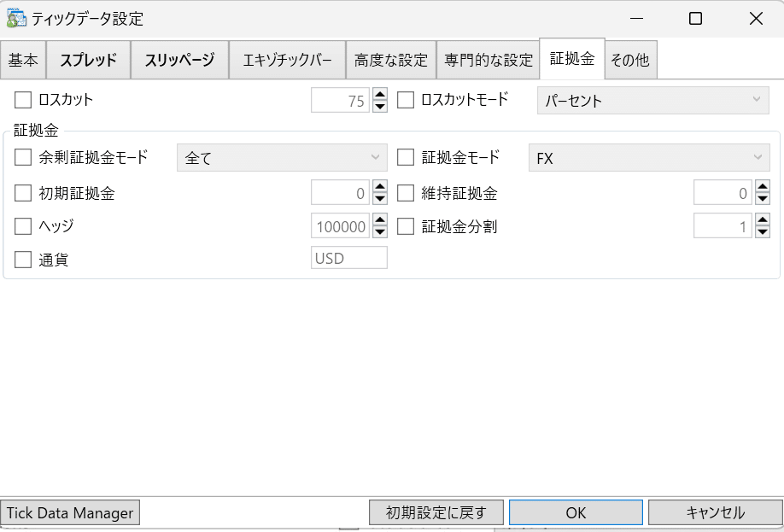Screen dimensions: 784x532
Task: Open the パーセント loss cut mode dropdown
Action: tap(652, 100)
